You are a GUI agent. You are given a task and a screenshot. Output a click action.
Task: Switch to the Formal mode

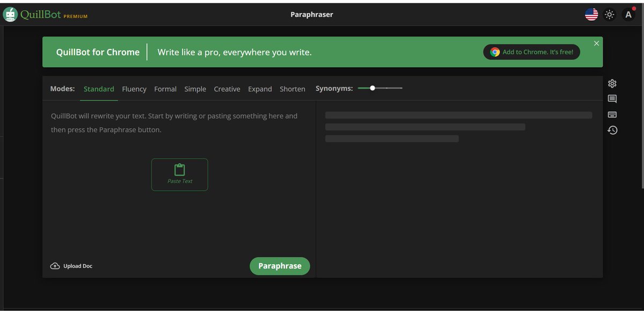click(165, 89)
